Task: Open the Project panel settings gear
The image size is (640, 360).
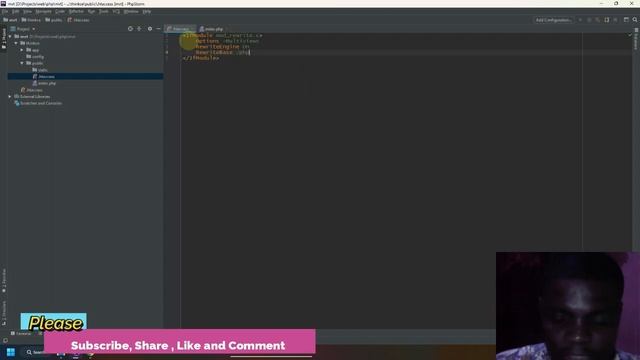Action: [150, 29]
